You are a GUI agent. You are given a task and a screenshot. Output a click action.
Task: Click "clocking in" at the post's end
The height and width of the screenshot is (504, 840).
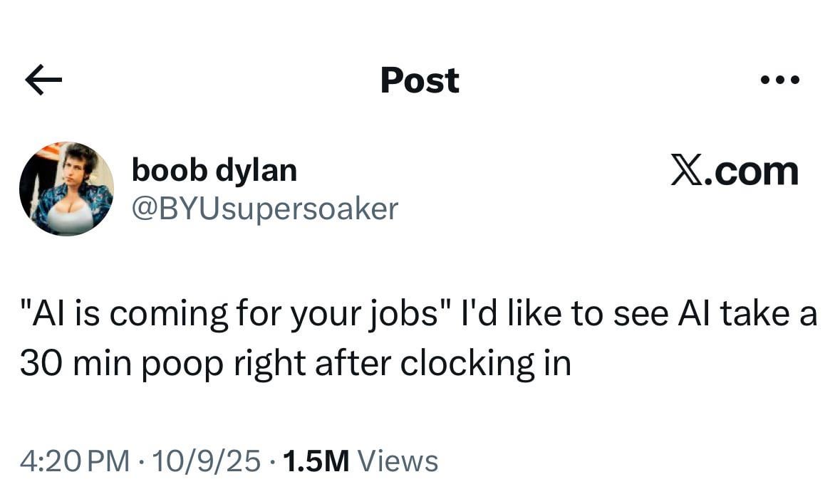(485, 363)
